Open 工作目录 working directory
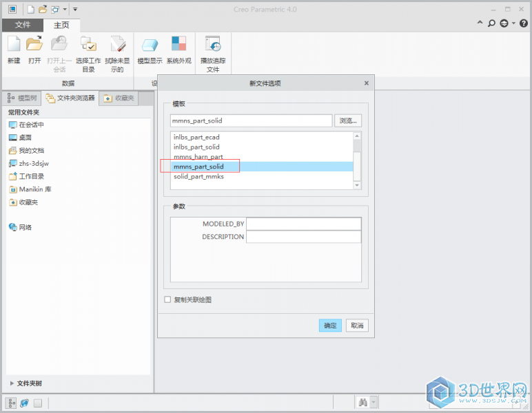Screen dimensions: 532x413 (x=26, y=176)
